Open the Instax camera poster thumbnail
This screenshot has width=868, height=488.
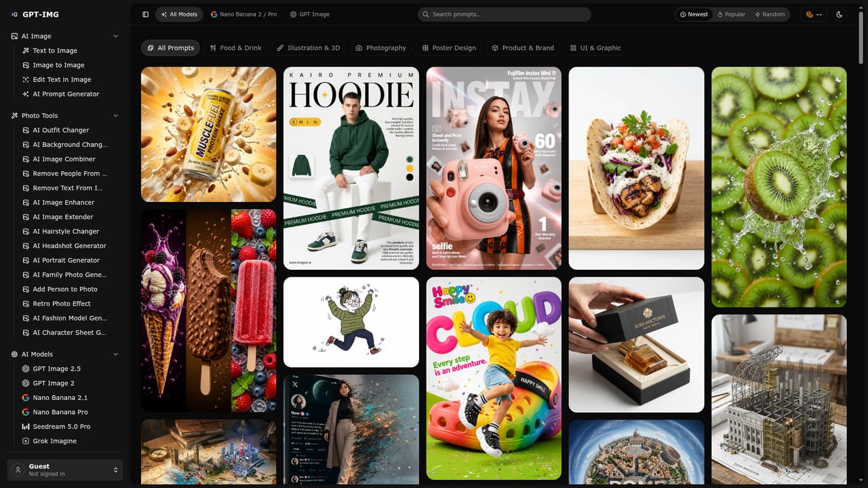pos(494,168)
